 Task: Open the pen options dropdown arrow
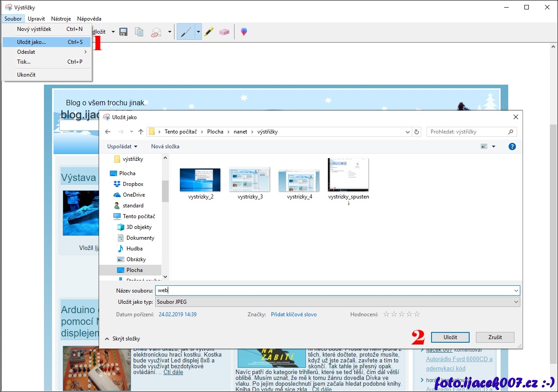198,32
